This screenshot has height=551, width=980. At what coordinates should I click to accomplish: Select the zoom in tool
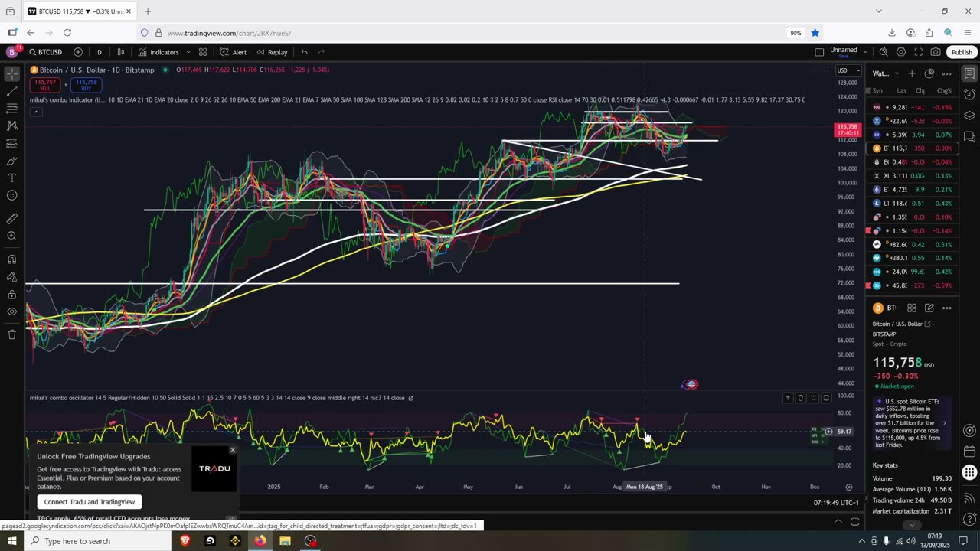tap(12, 236)
